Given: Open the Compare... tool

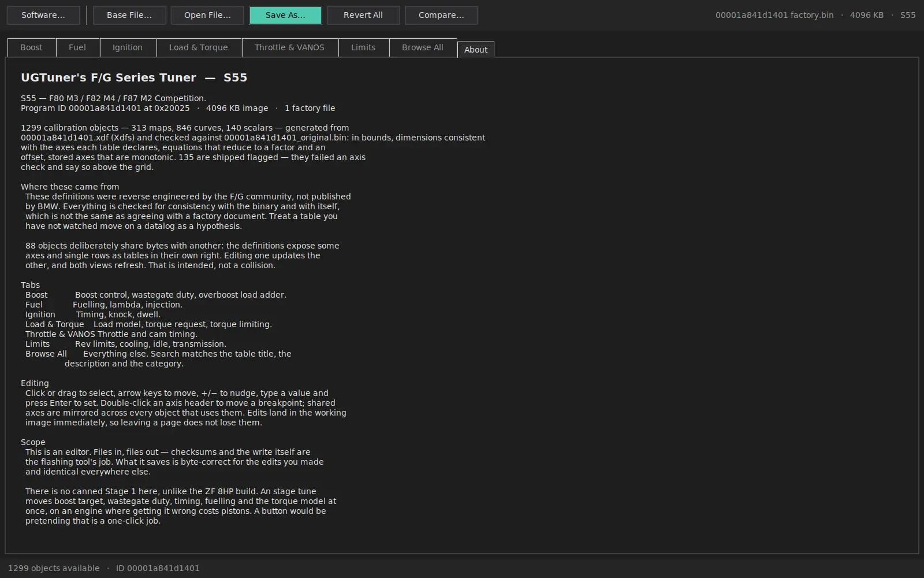Looking at the screenshot, I should pyautogui.click(x=441, y=15).
